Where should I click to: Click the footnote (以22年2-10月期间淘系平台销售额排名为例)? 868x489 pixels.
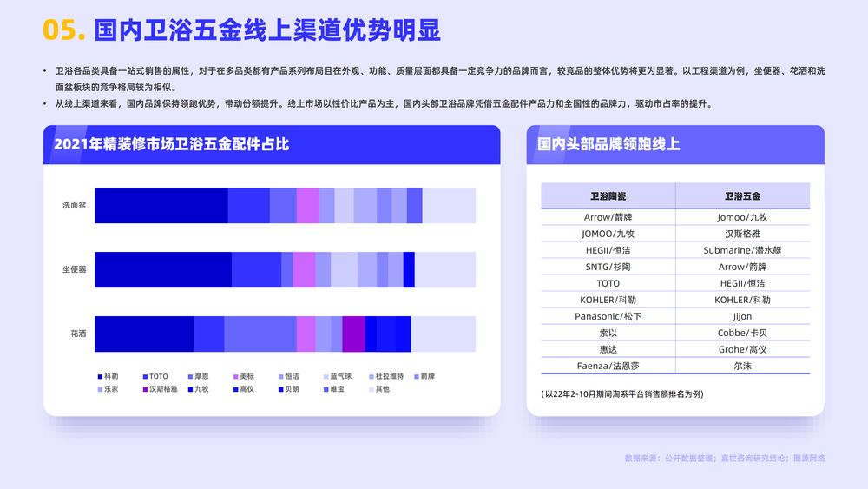click(x=622, y=394)
